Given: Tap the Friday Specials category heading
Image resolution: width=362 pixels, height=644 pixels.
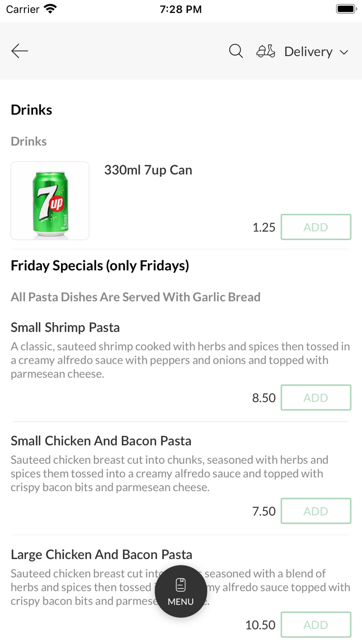Looking at the screenshot, I should click(100, 266).
